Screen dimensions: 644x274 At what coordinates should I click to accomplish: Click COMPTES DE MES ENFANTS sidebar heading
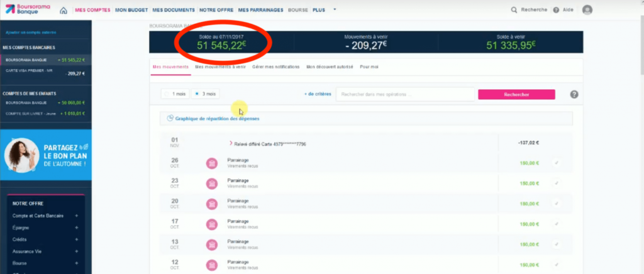coord(29,94)
